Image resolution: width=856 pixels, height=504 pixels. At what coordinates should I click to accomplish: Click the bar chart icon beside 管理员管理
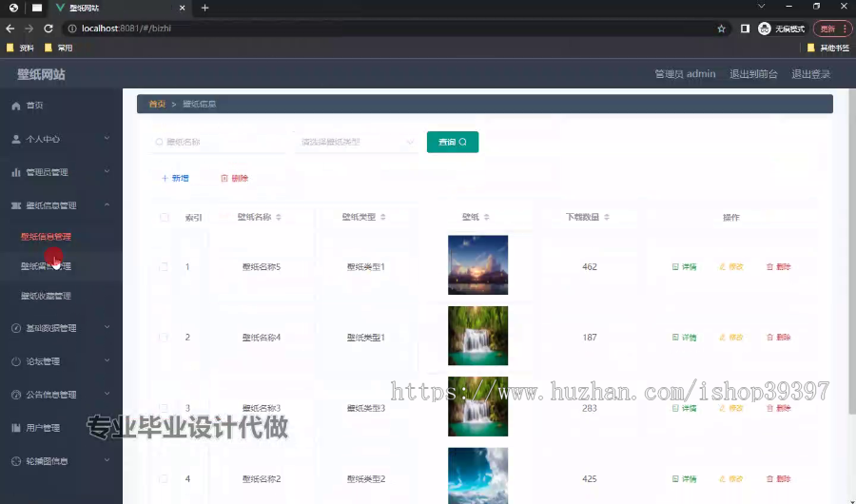[x=16, y=172]
